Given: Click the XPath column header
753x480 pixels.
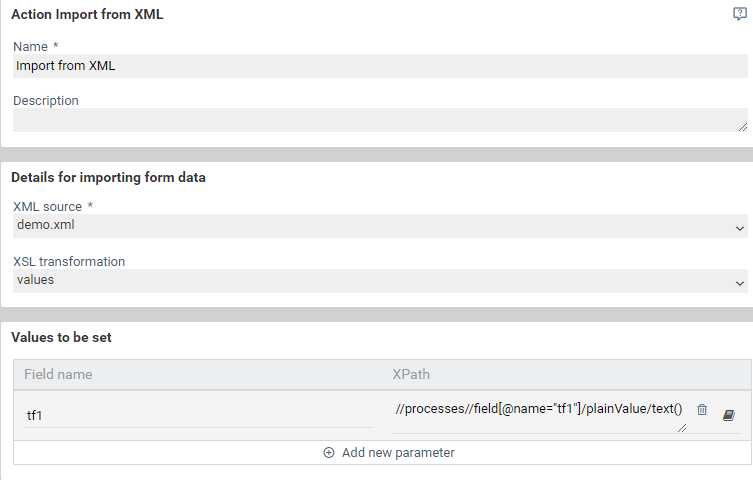Looking at the screenshot, I should [411, 374].
